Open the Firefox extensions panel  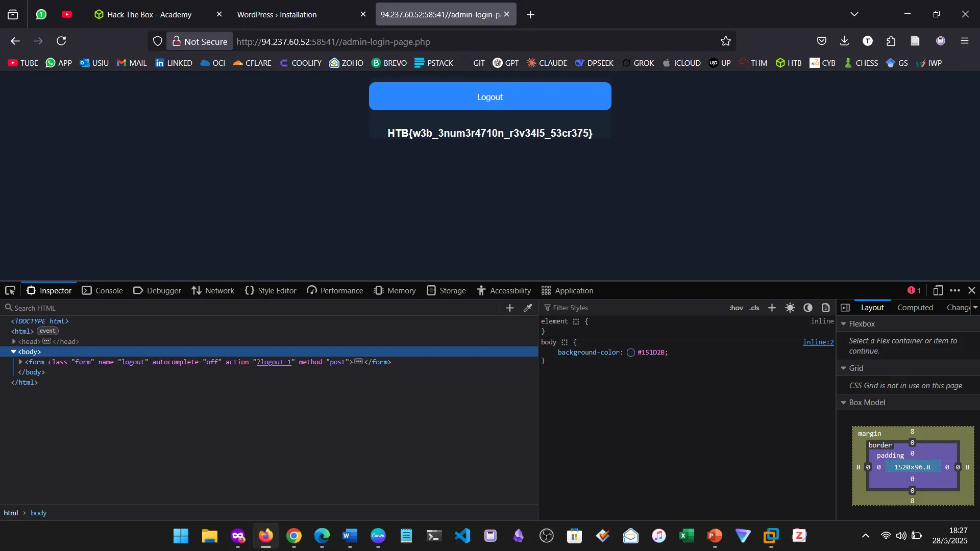pyautogui.click(x=891, y=41)
